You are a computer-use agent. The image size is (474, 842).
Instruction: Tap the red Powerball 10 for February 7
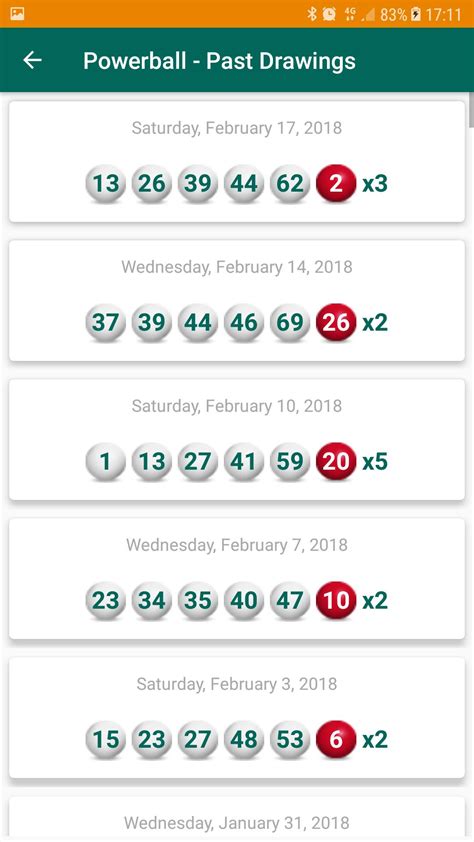point(336,600)
